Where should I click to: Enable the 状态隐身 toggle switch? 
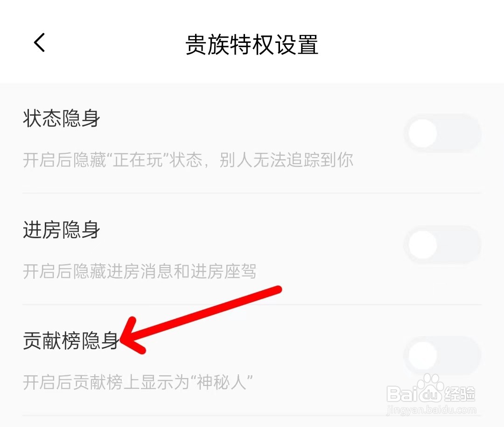pos(442,133)
